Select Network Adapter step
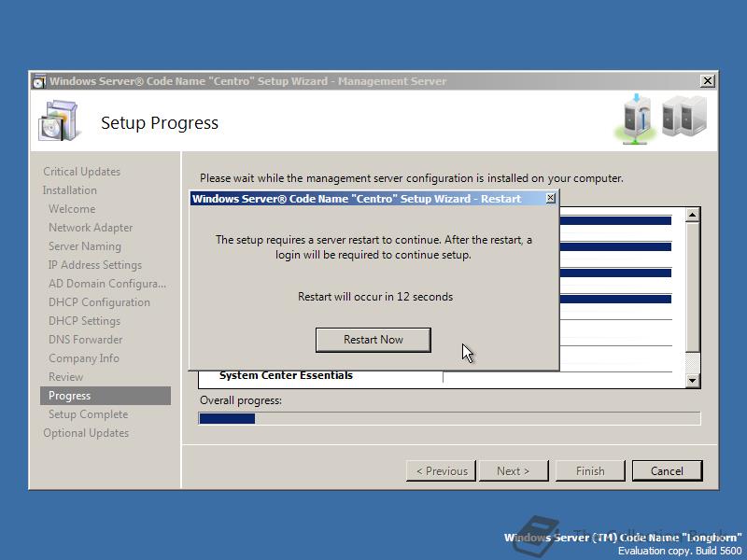The width and height of the screenshot is (747, 560). [91, 228]
